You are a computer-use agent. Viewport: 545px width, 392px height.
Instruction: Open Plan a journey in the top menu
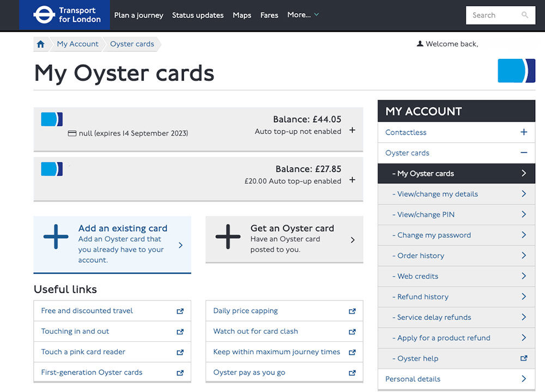pos(138,15)
